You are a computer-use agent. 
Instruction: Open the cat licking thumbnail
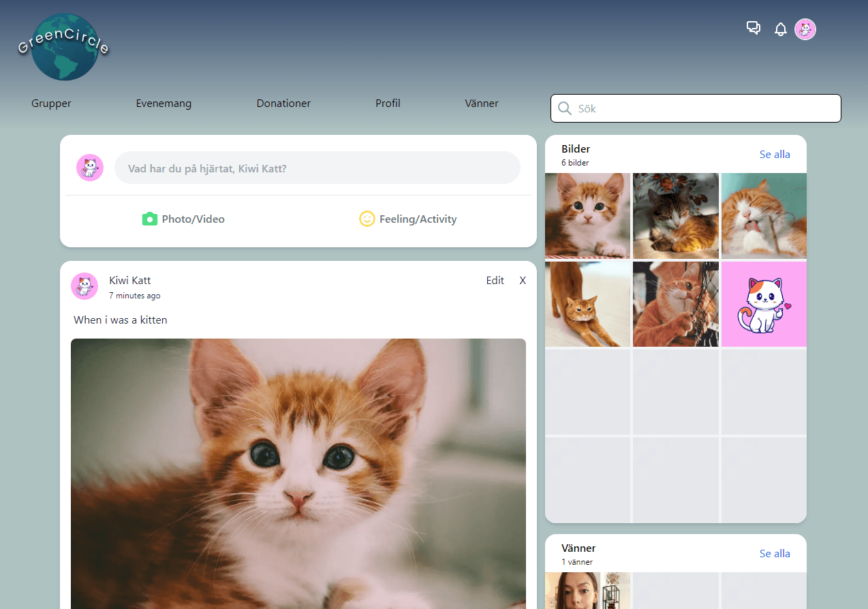(x=764, y=216)
